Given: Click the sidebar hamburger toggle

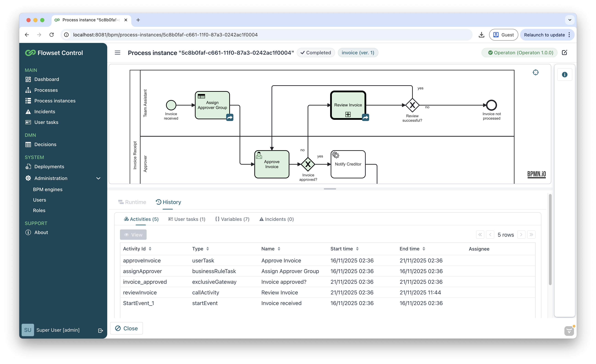Looking at the screenshot, I should [x=118, y=52].
